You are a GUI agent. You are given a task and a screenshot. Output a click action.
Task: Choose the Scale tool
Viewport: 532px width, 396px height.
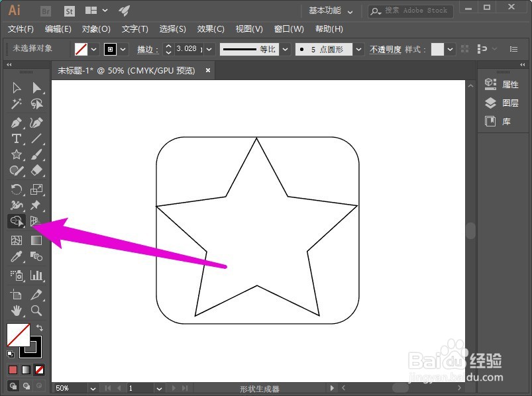(x=36, y=189)
